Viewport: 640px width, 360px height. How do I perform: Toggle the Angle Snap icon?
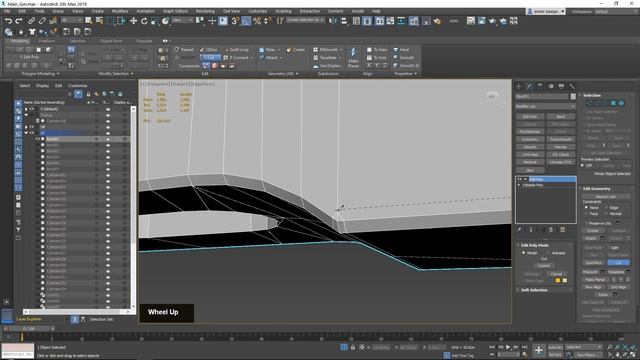(x=246, y=21)
